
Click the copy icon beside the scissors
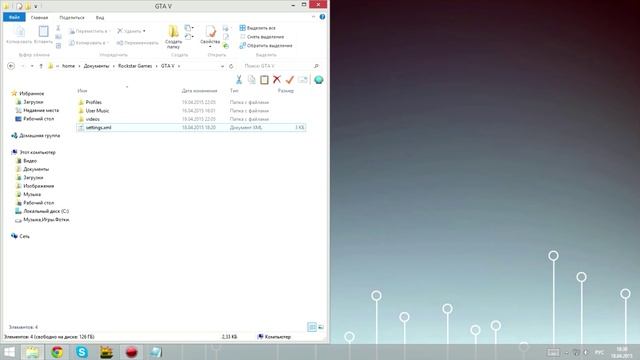(251, 80)
